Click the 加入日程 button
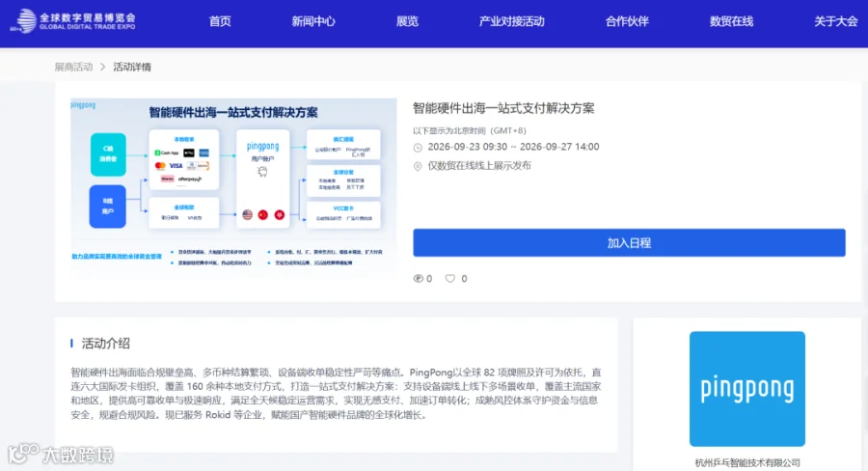 click(629, 242)
